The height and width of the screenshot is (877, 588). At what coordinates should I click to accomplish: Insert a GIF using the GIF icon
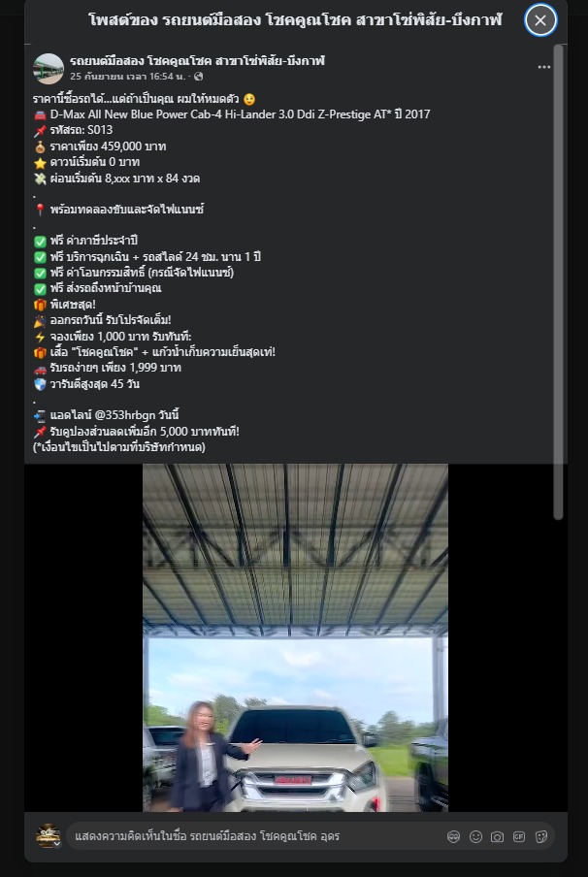coord(519,836)
